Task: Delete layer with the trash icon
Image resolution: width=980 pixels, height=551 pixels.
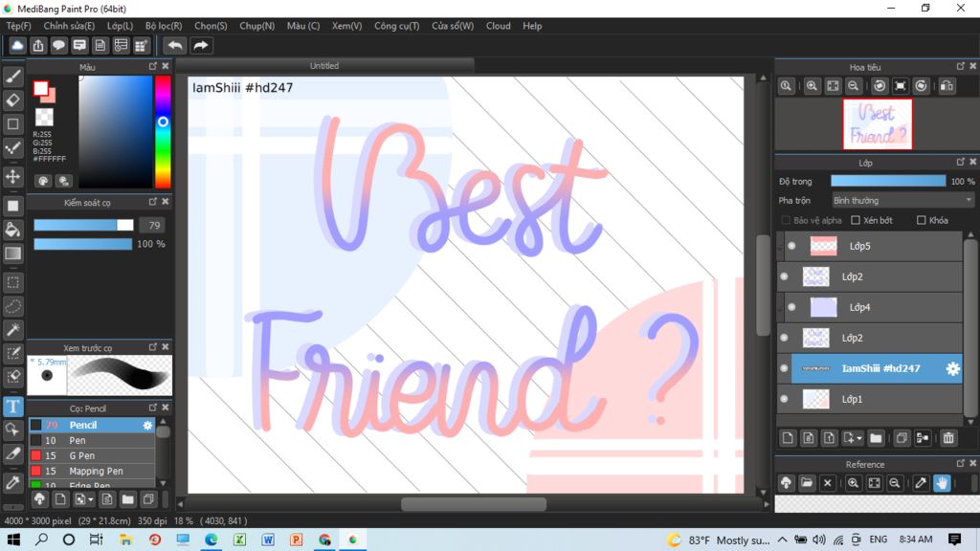Action: pyautogui.click(x=948, y=438)
